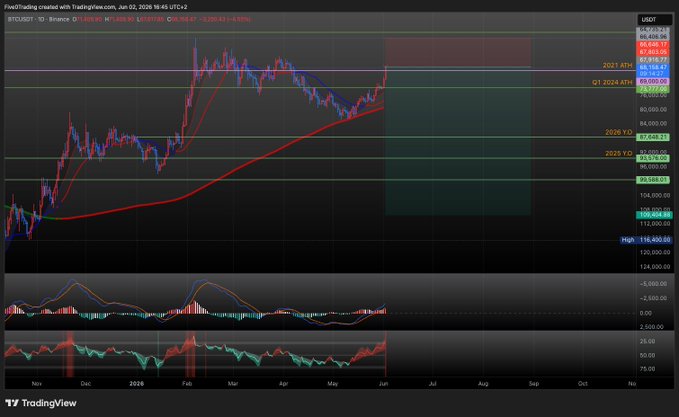679x417 pixels.
Task: Click the 25.00 oscillator scale value
Action: tap(647, 341)
